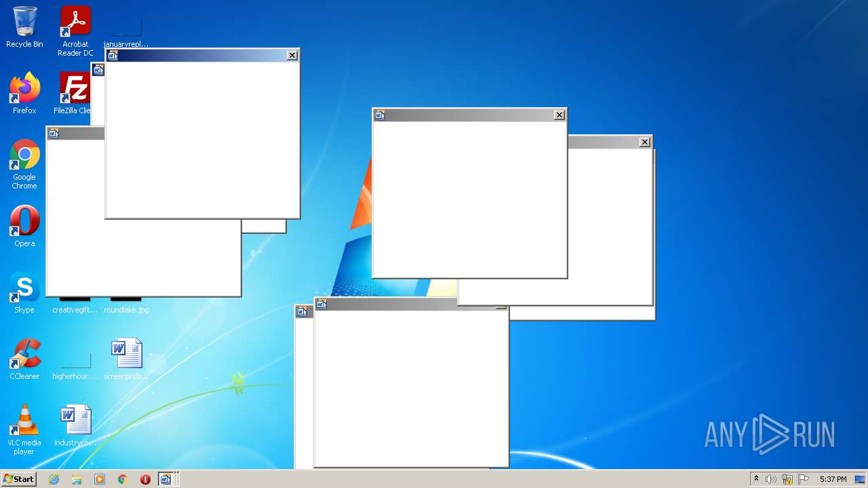Open CCleaner desktop shortcut

(24, 359)
